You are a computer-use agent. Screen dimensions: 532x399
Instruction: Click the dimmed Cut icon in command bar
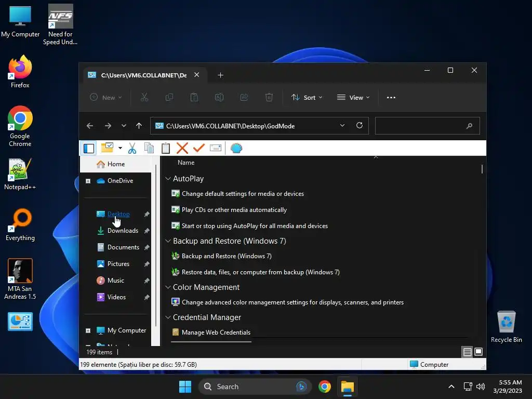point(144,97)
